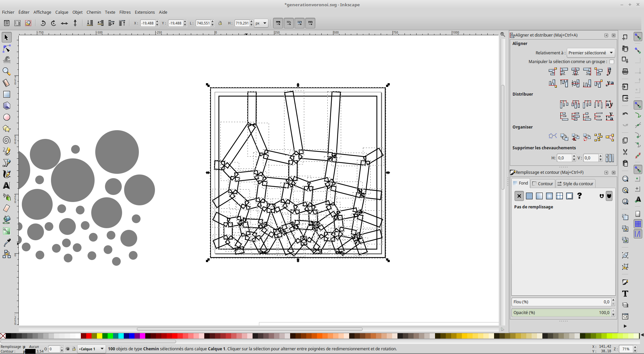Adjust the Opacité slider

[x=561, y=313]
